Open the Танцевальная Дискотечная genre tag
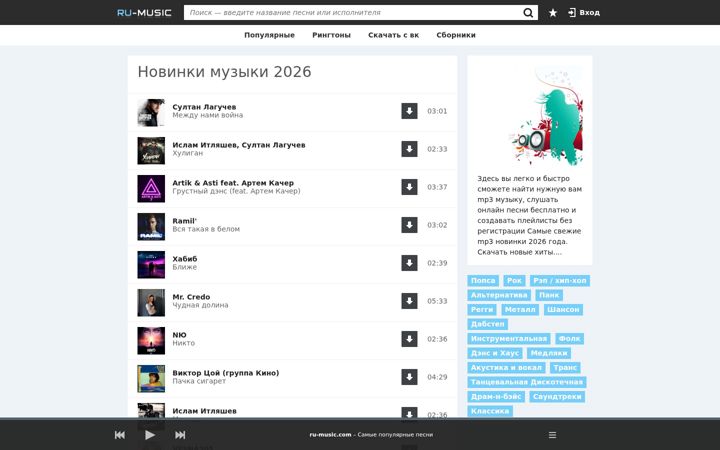720x450 pixels. 527,382
